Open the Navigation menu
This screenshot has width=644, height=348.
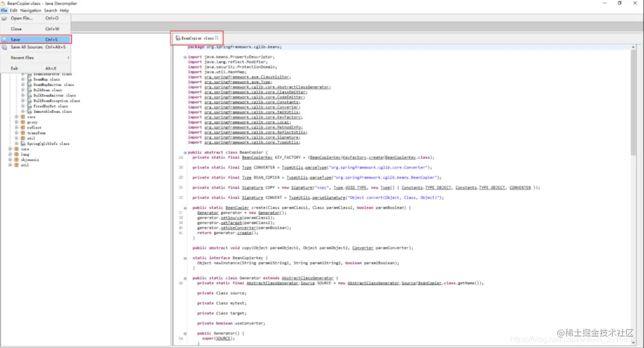point(31,11)
